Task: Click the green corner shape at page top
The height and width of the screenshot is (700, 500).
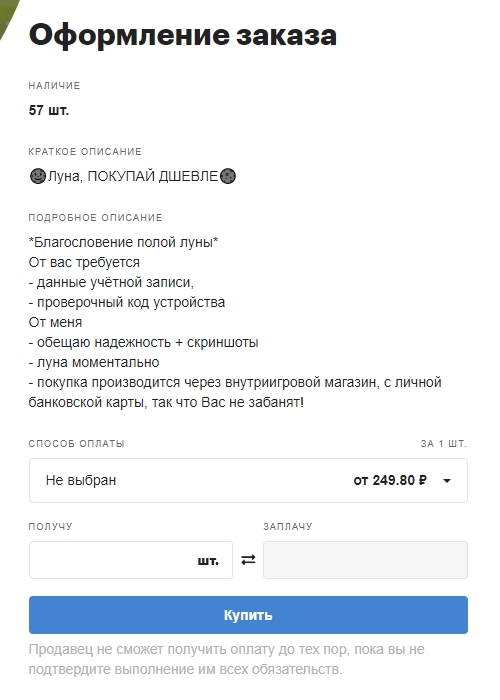Action: (x=8, y=18)
